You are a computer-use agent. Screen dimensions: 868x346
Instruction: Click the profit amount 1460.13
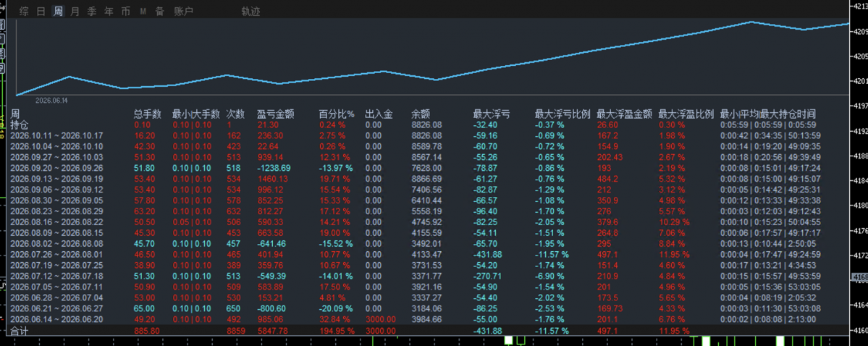point(272,179)
